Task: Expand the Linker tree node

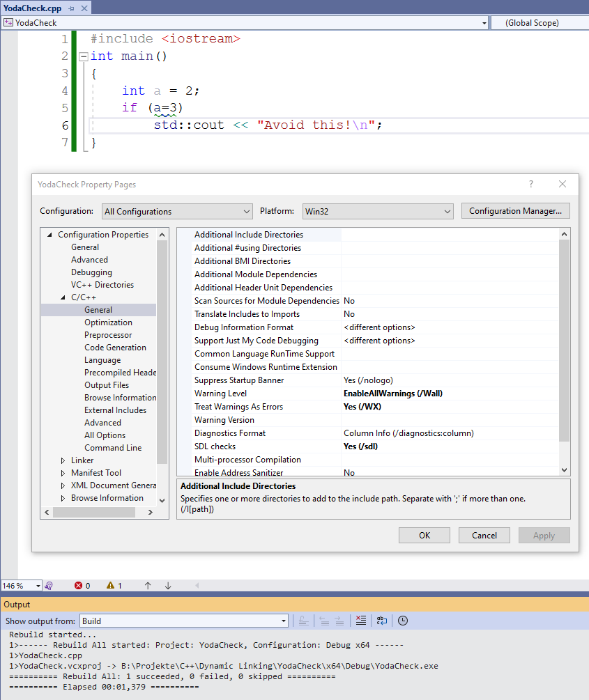Action: pos(63,460)
